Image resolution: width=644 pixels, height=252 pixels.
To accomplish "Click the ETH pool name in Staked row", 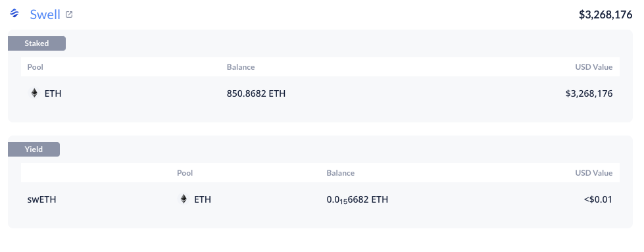I will pos(53,93).
